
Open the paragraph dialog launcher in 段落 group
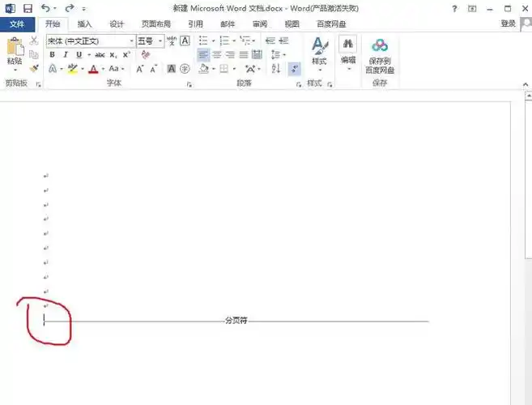tap(299, 84)
